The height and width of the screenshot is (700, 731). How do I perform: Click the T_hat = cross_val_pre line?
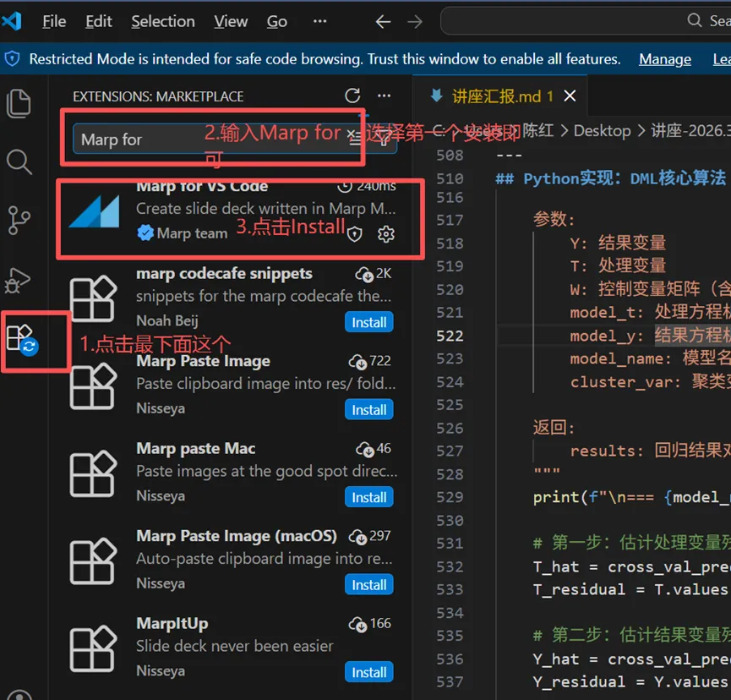pyautogui.click(x=631, y=566)
